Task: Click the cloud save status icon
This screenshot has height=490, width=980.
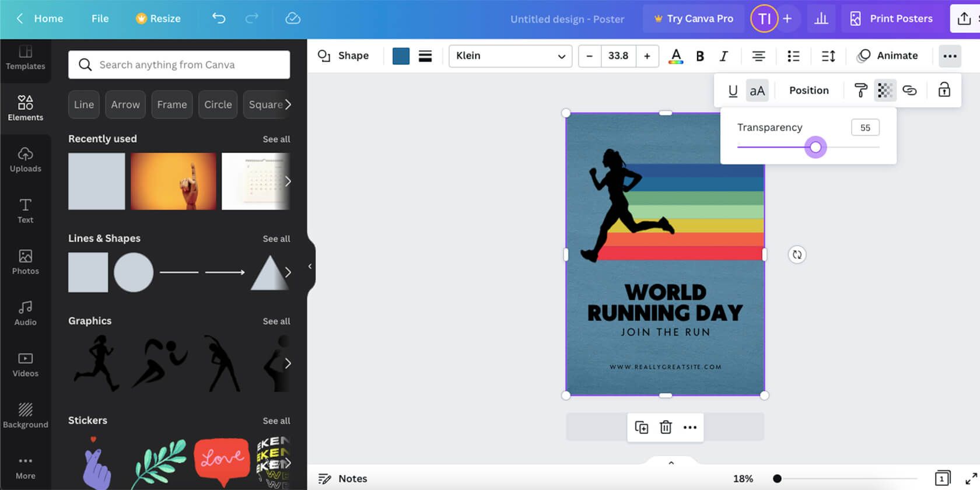Action: 293,19
